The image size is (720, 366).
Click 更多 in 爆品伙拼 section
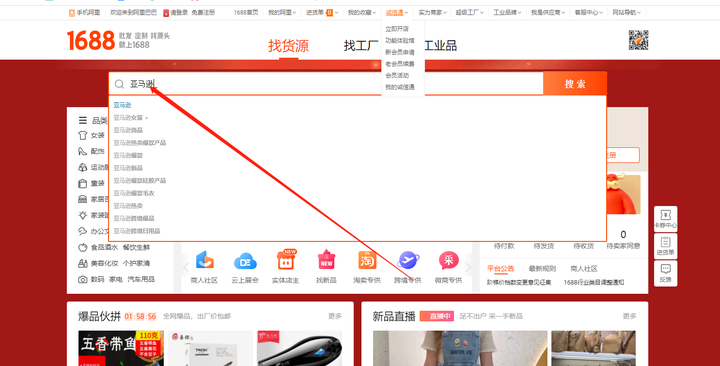(335, 316)
